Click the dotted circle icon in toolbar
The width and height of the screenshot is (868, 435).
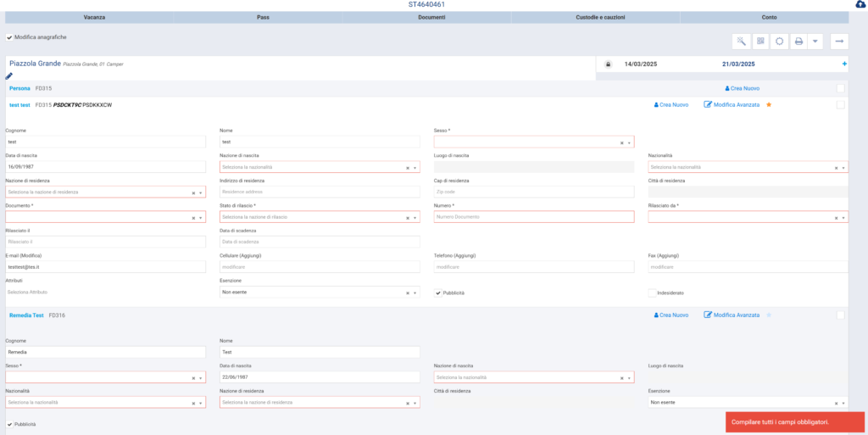pyautogui.click(x=779, y=41)
